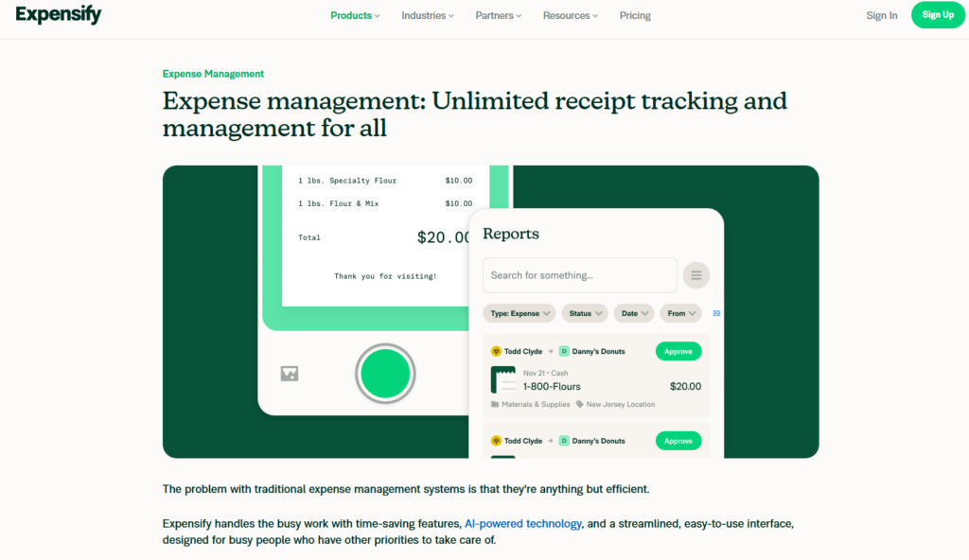The width and height of the screenshot is (969, 560).
Task: Click the small blue icon after From filter
Action: 716,313
